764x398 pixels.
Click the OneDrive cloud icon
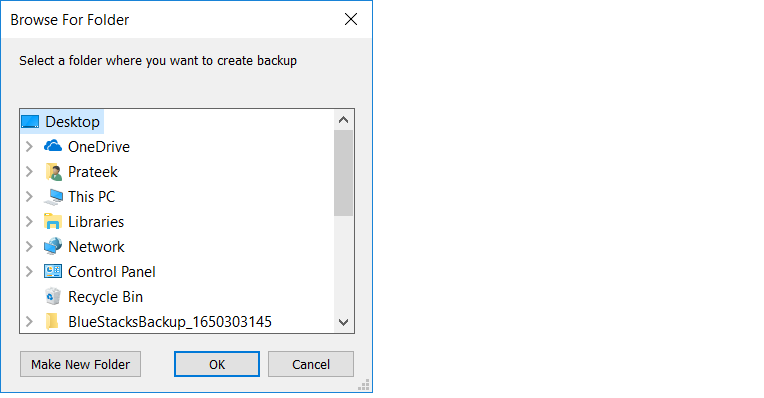[53, 146]
